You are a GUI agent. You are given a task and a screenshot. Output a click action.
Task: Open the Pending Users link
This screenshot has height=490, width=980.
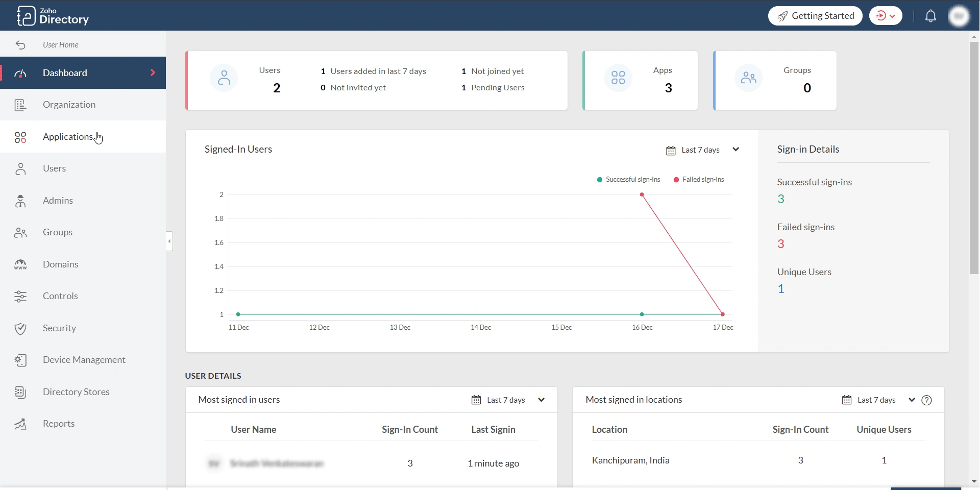click(x=497, y=88)
